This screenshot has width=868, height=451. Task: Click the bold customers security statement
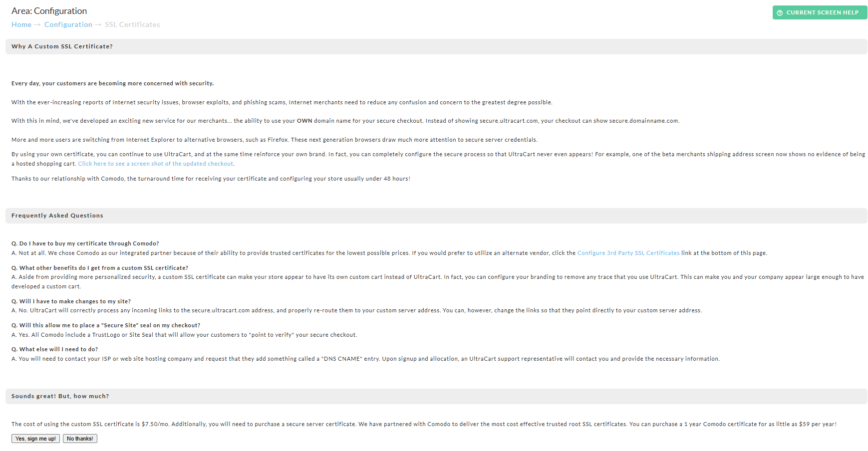pyautogui.click(x=112, y=83)
